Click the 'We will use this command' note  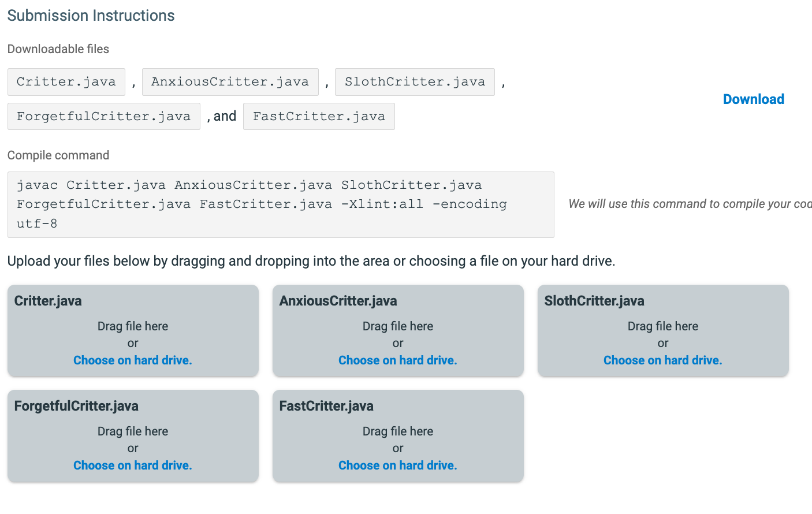click(690, 204)
